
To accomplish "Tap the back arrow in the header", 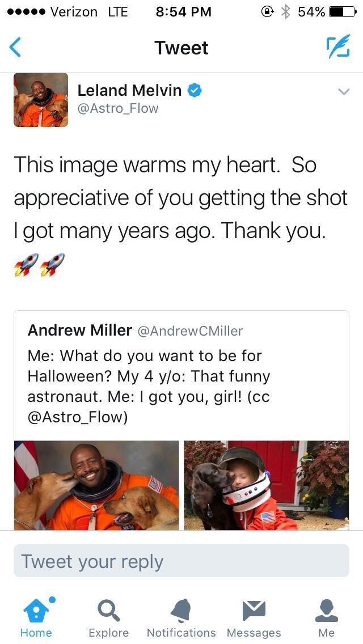I will tap(15, 48).
